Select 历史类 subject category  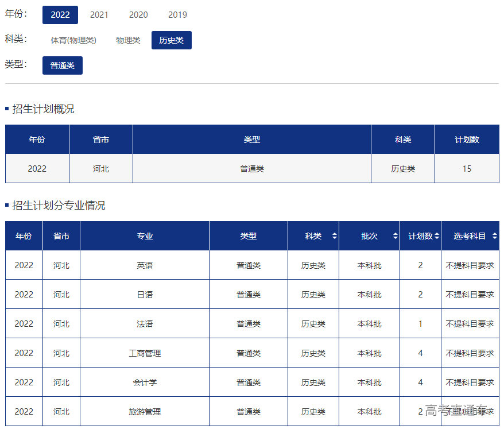[x=172, y=40]
